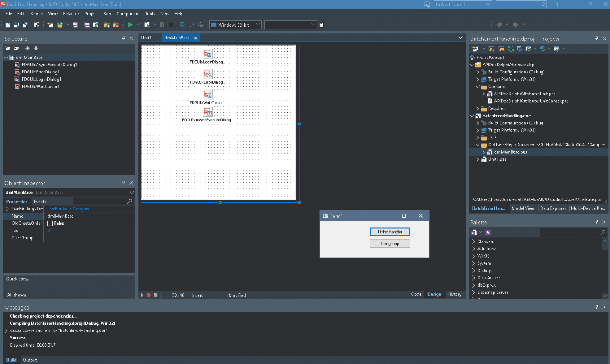Click the Save All icon in toolbar

tap(87, 25)
